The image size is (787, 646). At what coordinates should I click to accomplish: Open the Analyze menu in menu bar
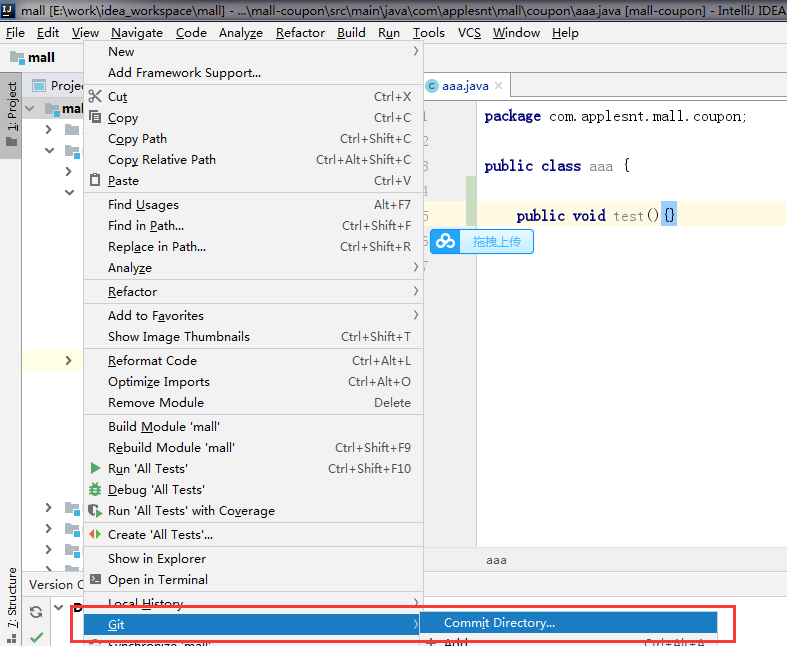pos(240,33)
